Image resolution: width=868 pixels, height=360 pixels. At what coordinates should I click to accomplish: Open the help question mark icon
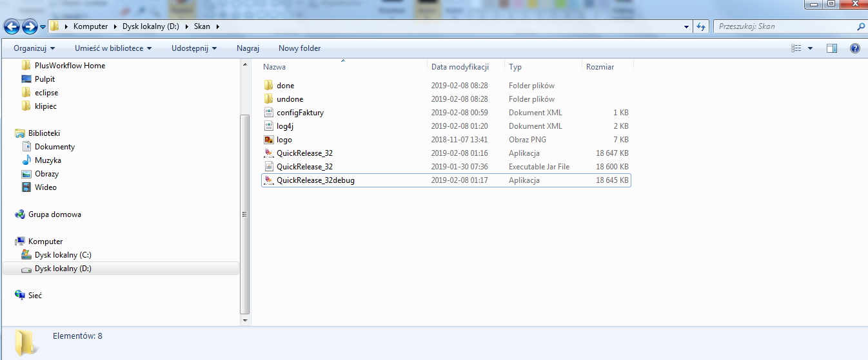pos(854,48)
